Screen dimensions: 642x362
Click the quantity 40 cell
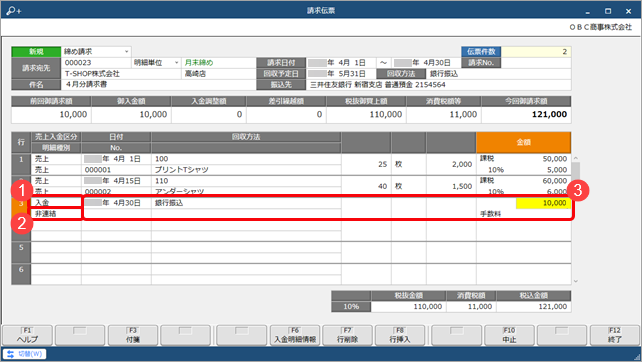click(366, 186)
